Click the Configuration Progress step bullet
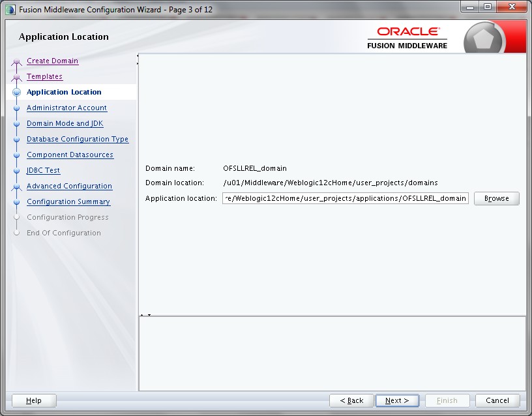The width and height of the screenshot is (532, 416). 16,217
